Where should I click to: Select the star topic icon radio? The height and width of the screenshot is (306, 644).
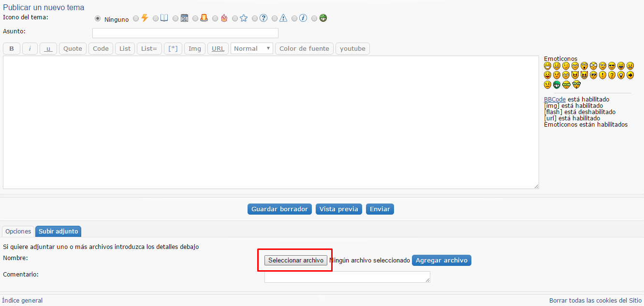click(235, 18)
